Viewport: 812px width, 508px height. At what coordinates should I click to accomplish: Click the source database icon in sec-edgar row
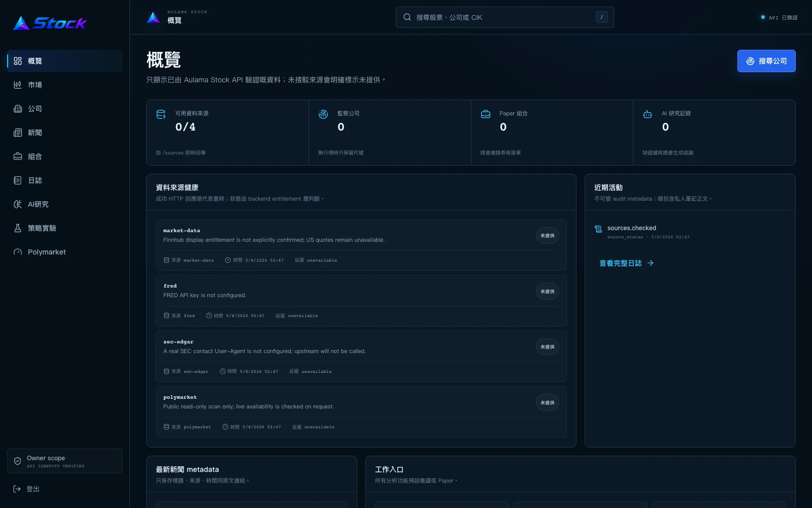tap(166, 371)
